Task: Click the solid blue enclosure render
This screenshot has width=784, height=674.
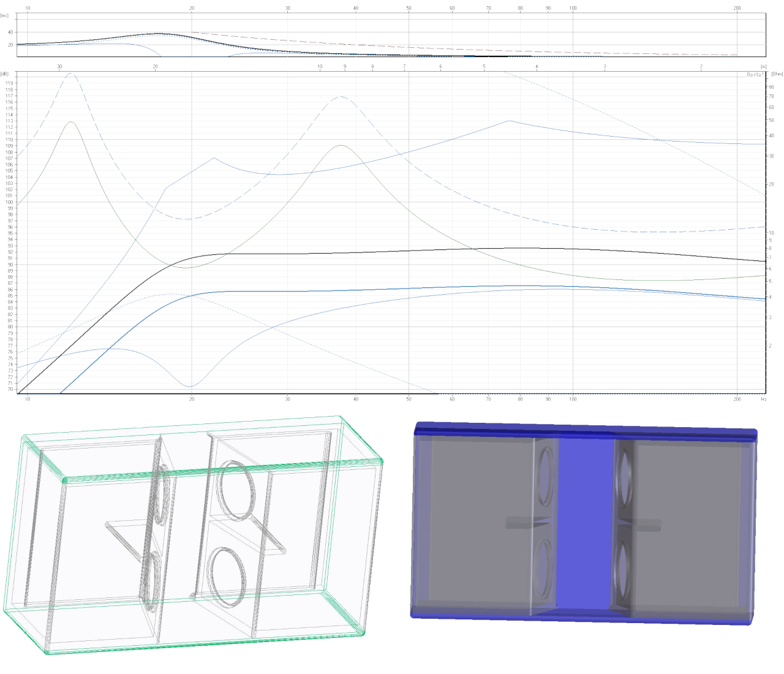Action: (x=584, y=523)
